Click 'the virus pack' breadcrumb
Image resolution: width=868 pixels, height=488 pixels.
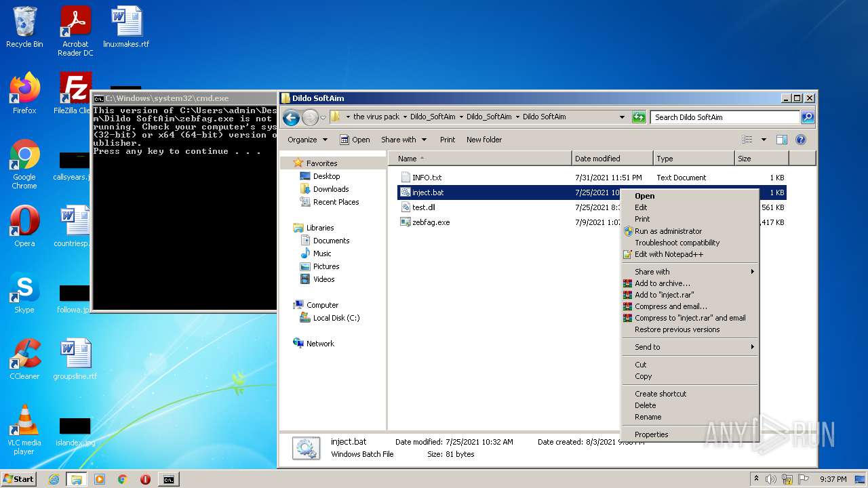tap(376, 117)
